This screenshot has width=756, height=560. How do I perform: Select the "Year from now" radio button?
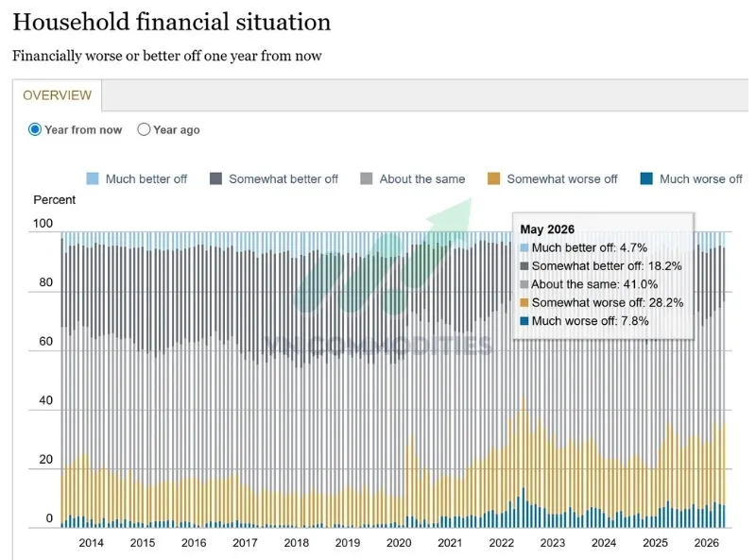(35, 129)
